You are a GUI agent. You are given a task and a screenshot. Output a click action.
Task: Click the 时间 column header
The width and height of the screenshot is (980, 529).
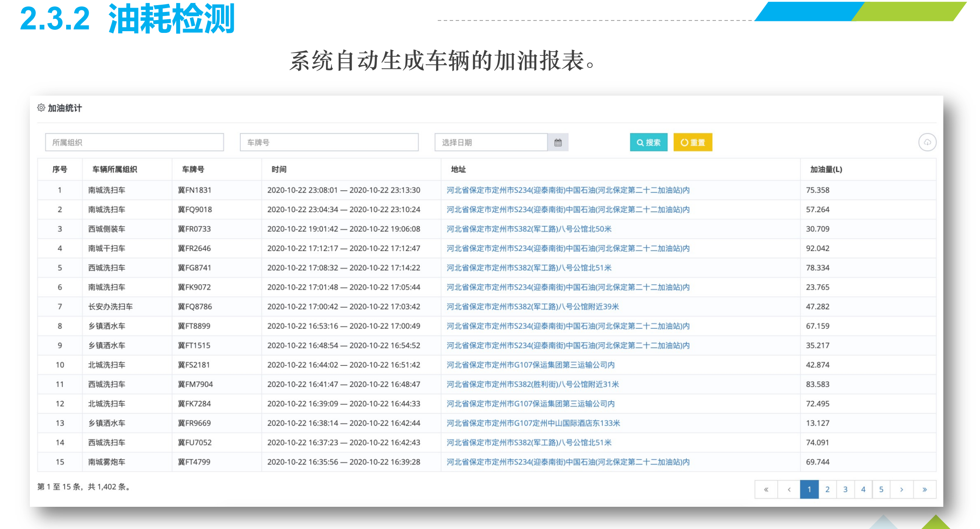point(279,170)
